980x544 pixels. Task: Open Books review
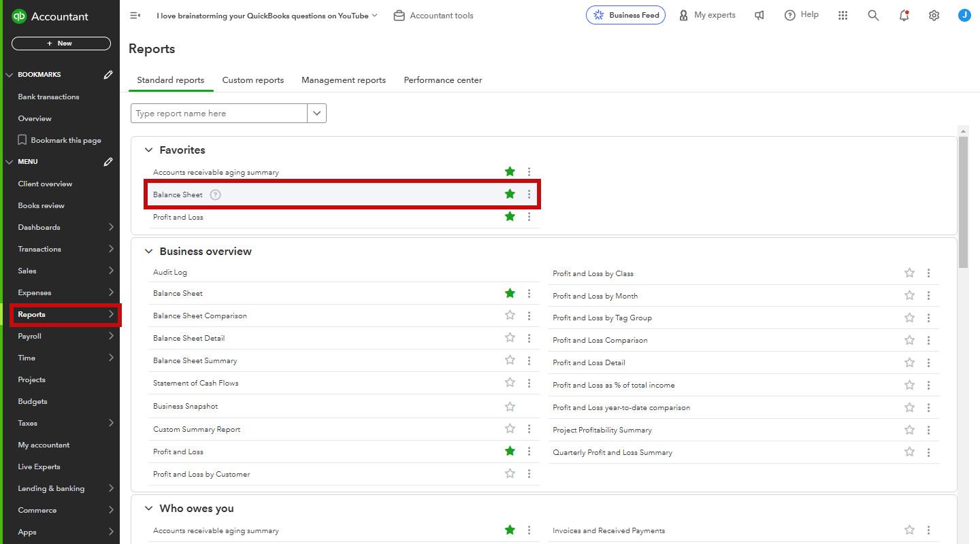tap(41, 205)
